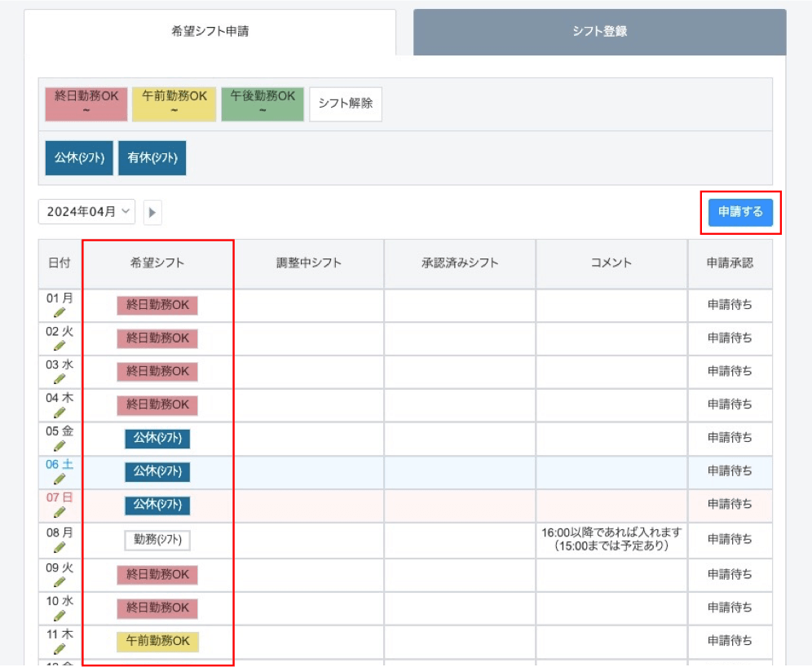Click the pencil icon for 11 木
Screen dimensions: 812x667
[59, 649]
